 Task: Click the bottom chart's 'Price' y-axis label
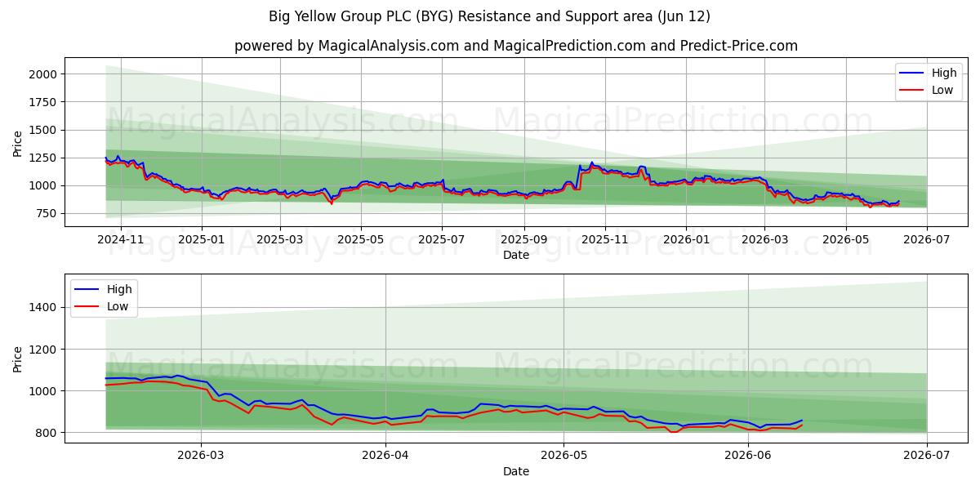[18, 359]
